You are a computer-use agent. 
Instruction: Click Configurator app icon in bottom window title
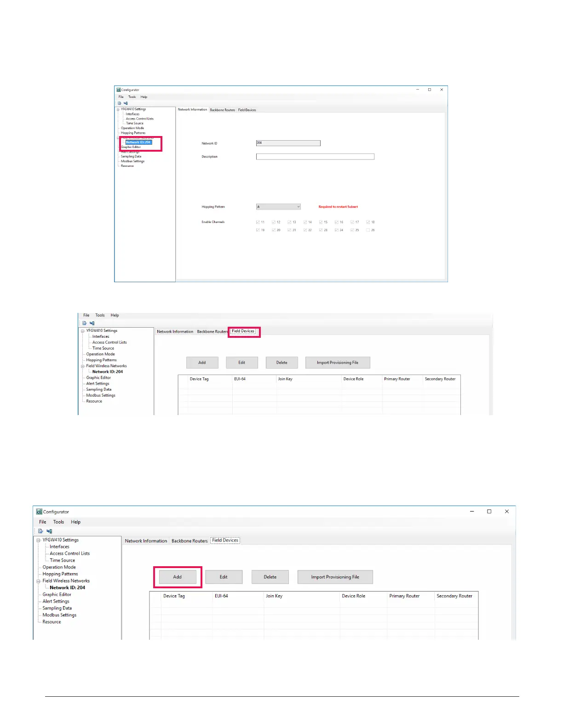(39, 512)
